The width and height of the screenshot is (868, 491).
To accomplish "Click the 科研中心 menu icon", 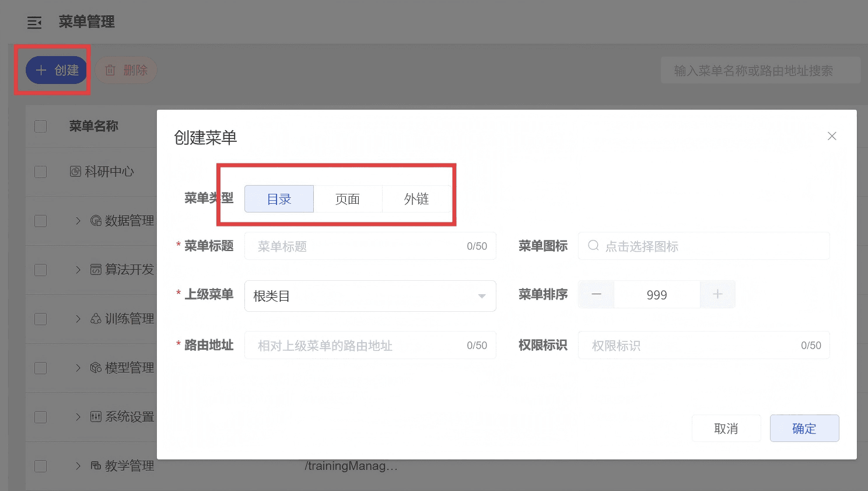I will coord(75,172).
